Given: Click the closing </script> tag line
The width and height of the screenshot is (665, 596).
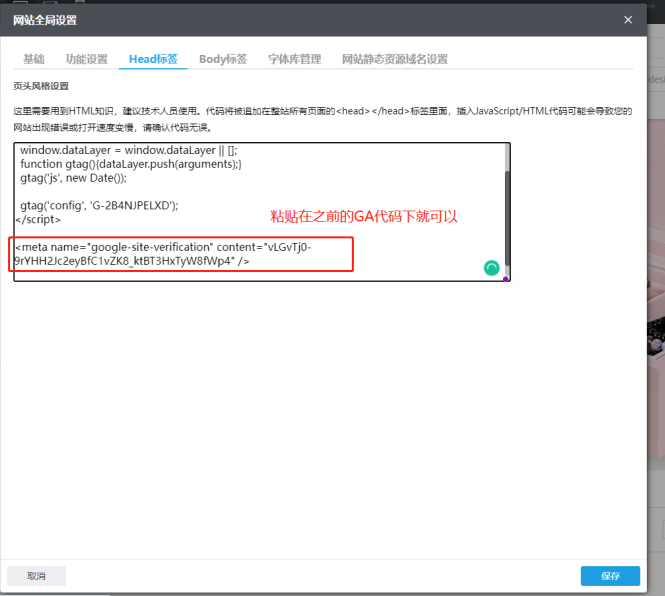Looking at the screenshot, I should click(38, 219).
